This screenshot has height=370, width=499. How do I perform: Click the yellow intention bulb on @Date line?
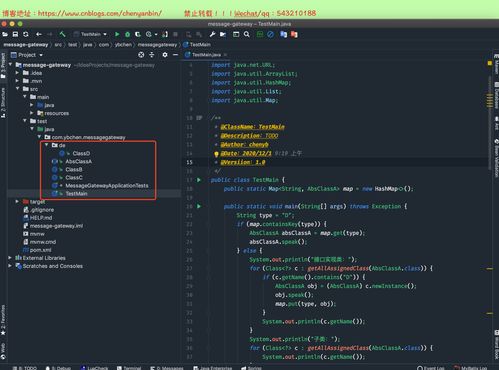click(x=216, y=154)
